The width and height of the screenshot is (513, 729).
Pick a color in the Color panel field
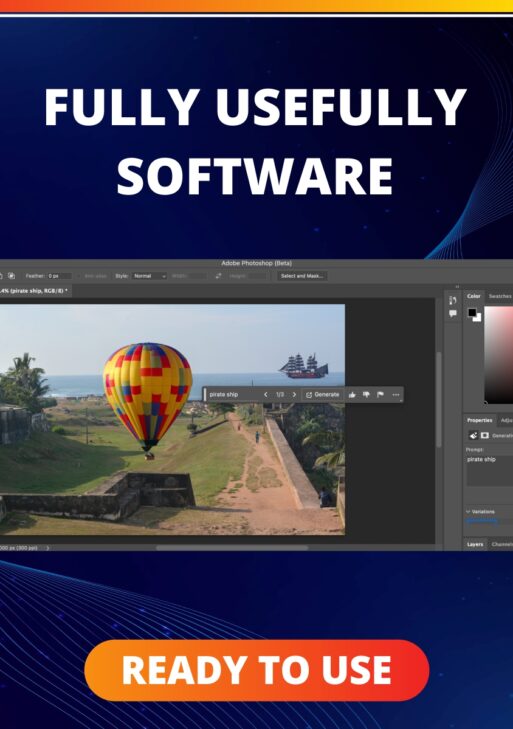(499, 354)
